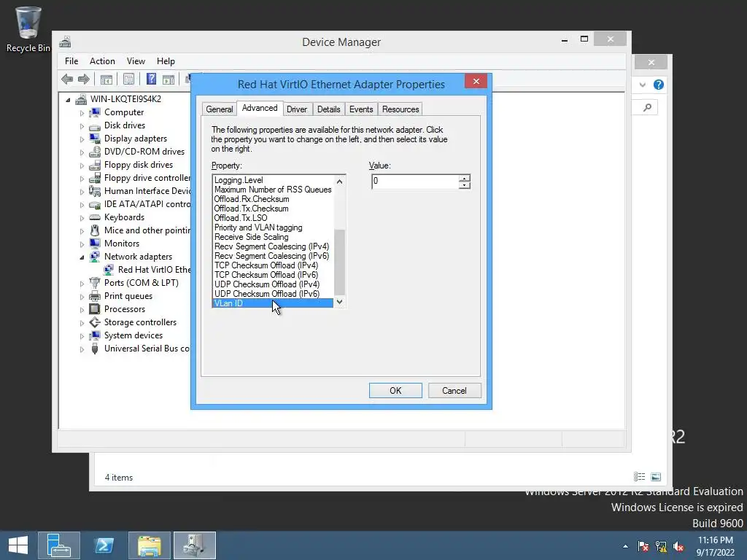Screen dimensions: 747x560
Task: Switch to details view in Explorer
Action: [639, 477]
